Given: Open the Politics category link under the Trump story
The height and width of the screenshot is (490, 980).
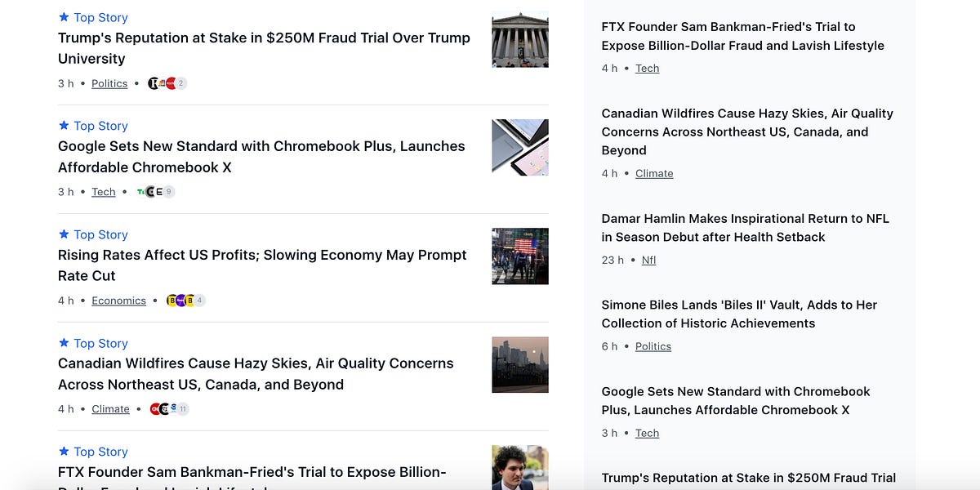Looking at the screenshot, I should click(109, 82).
